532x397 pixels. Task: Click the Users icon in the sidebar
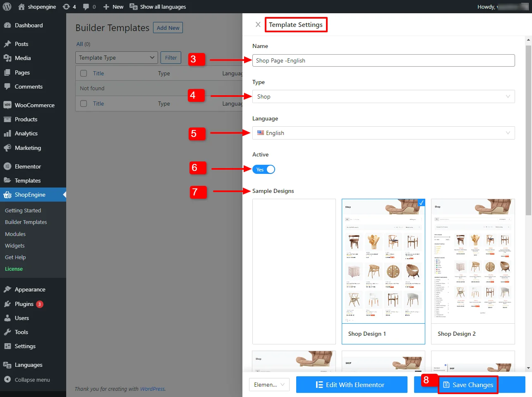pos(7,318)
